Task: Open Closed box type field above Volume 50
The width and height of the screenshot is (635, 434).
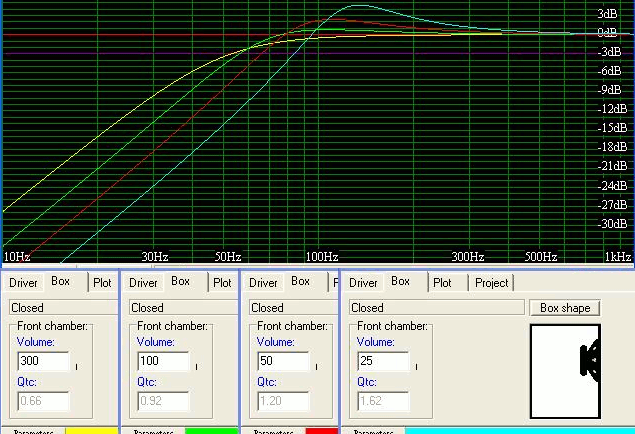Action: (293, 308)
